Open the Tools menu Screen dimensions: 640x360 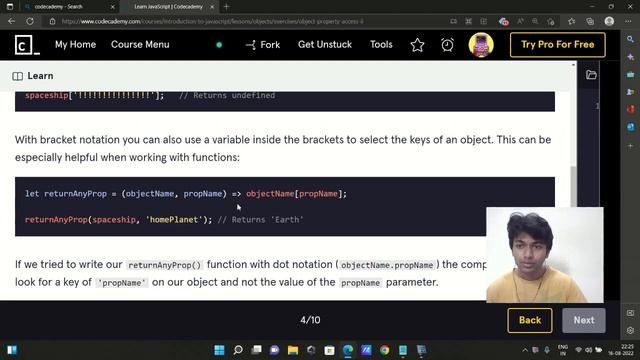381,44
